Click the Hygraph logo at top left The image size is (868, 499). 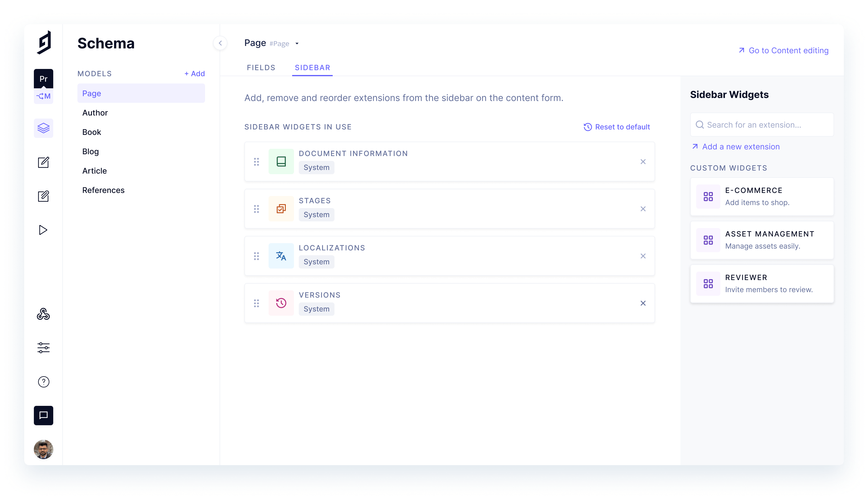pos(44,43)
